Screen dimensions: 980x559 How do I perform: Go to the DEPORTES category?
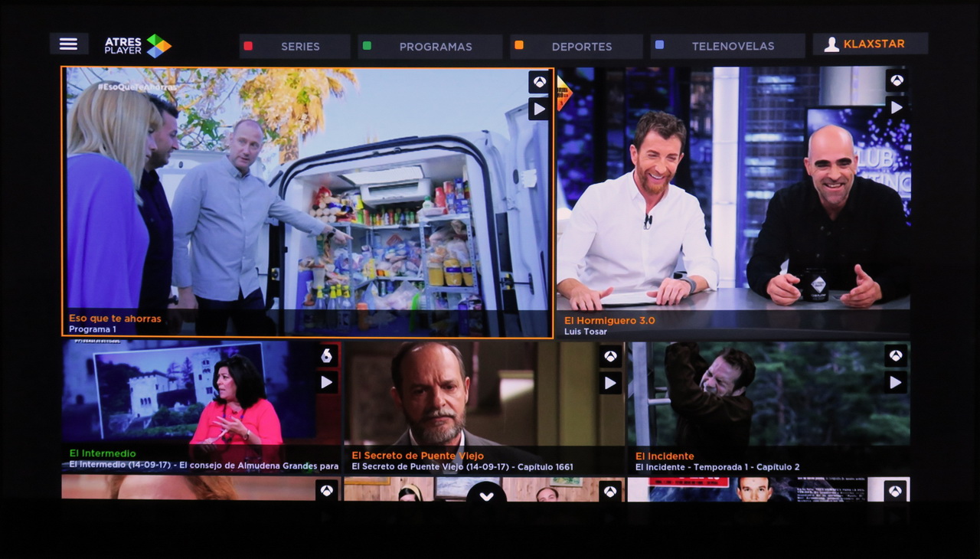click(577, 46)
